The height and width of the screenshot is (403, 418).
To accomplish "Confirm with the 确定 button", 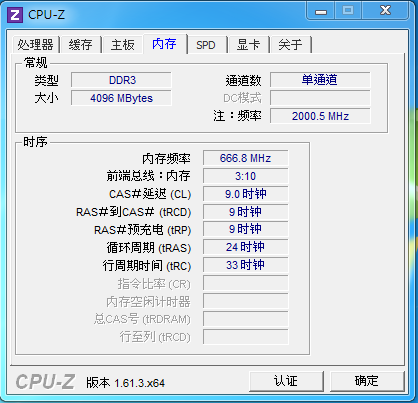I will 367,381.
